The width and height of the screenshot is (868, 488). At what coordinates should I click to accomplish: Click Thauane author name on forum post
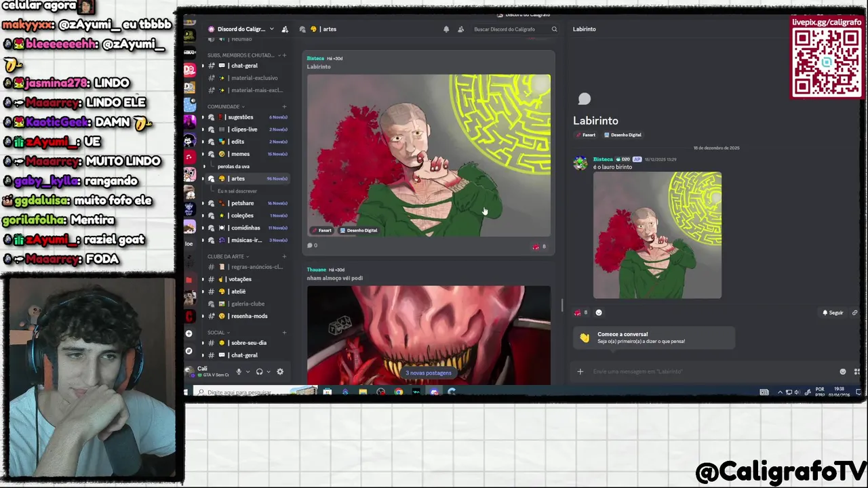tap(316, 270)
